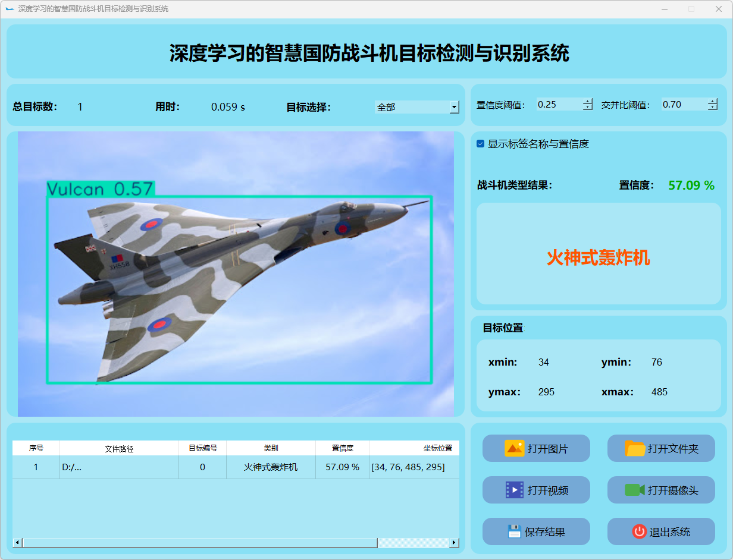Viewport: 733px width, 560px height.
Task: Click the orange result text 火神式轰炸机
Action: pyautogui.click(x=599, y=257)
